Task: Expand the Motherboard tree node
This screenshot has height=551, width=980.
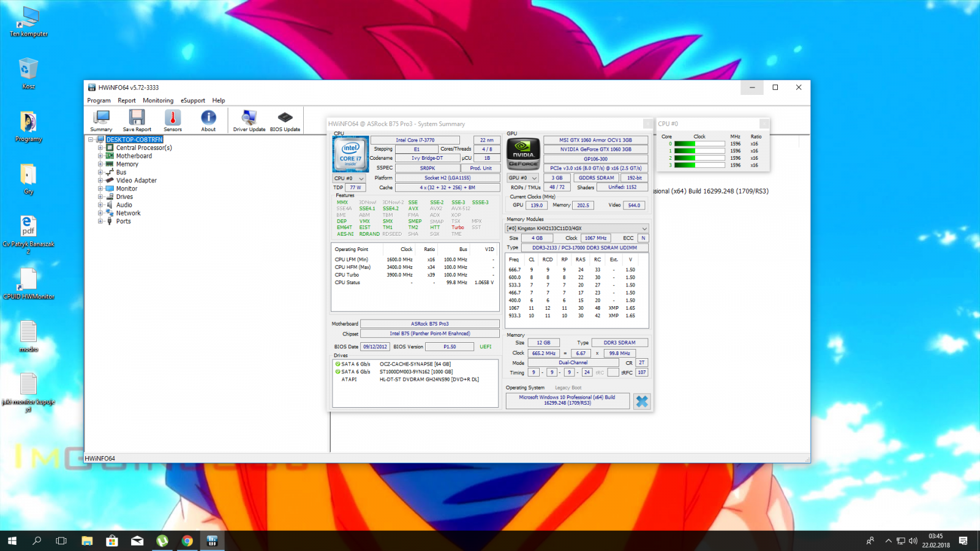Action: pyautogui.click(x=100, y=156)
